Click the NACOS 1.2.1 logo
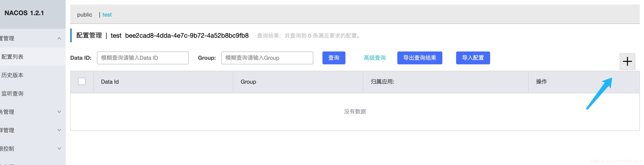644x165 pixels. click(24, 13)
